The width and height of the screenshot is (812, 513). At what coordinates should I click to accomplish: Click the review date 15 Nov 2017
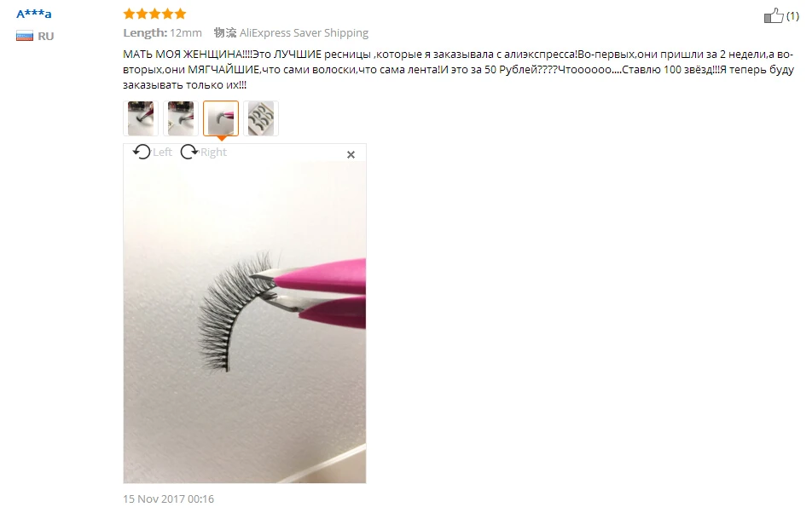168,499
